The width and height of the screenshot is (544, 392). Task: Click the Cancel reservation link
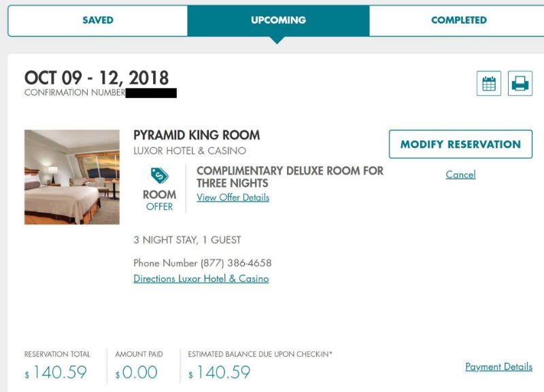coord(460,175)
